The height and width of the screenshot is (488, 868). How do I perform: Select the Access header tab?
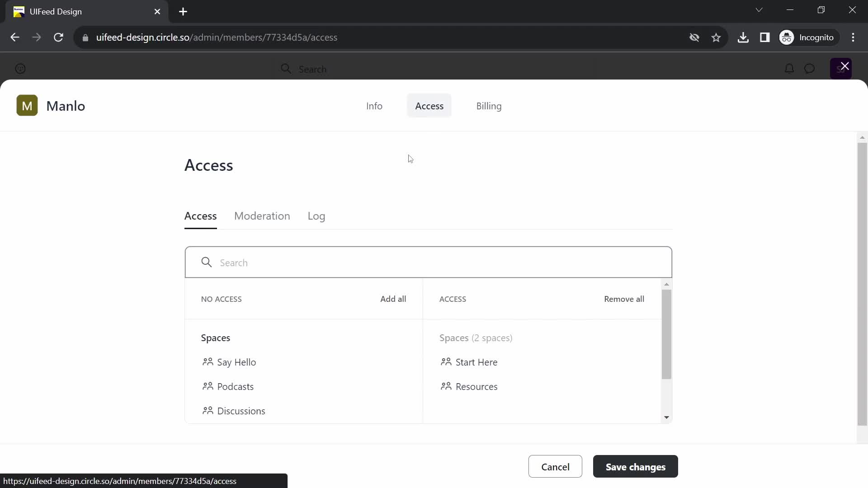point(429,106)
